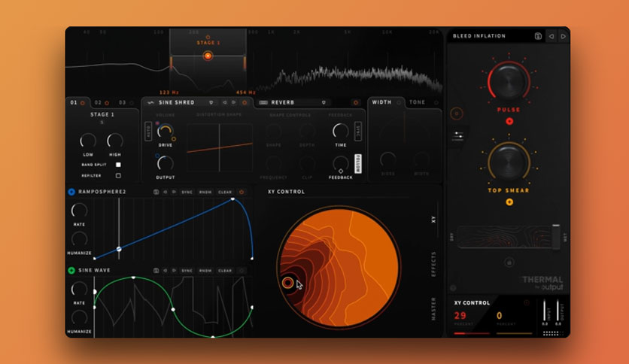Click the yellow plus under Top Smear
This screenshot has width=629, height=364.
tap(509, 202)
